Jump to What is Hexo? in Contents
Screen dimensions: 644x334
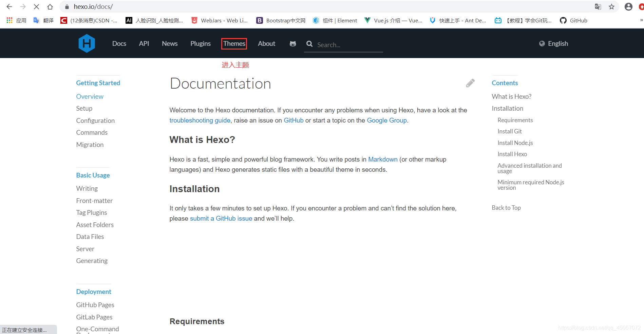(x=511, y=96)
